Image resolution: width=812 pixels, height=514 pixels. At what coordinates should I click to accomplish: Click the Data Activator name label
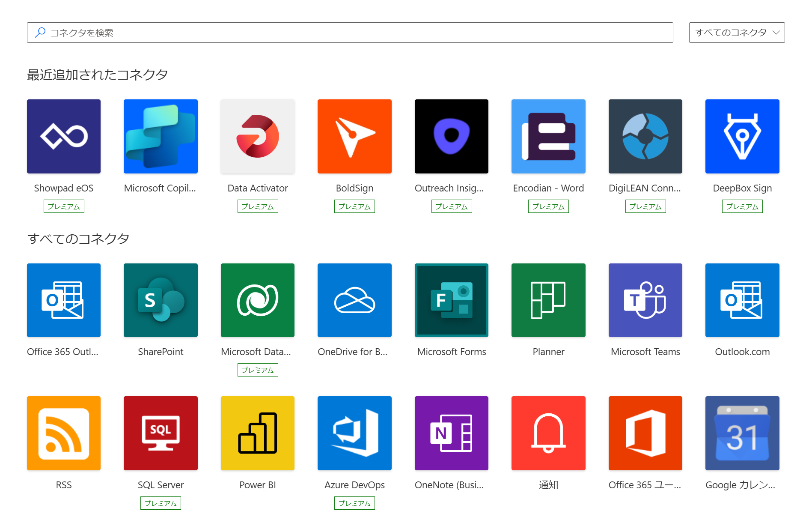point(258,188)
